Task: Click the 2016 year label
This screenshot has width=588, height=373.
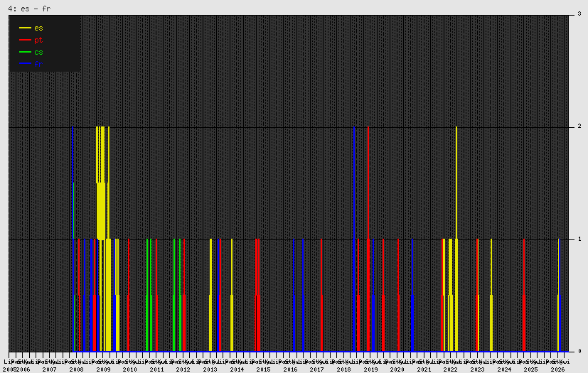Action: point(290,369)
